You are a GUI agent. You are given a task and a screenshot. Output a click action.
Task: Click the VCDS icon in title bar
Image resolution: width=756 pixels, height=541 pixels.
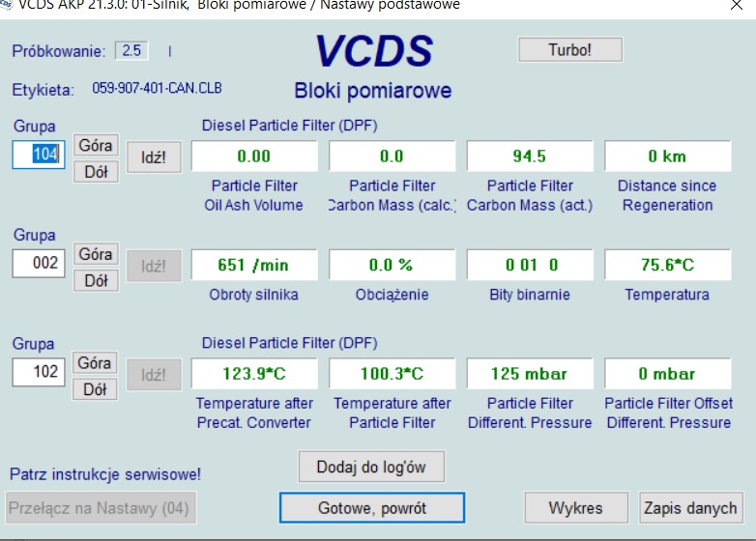tap(5, 4)
